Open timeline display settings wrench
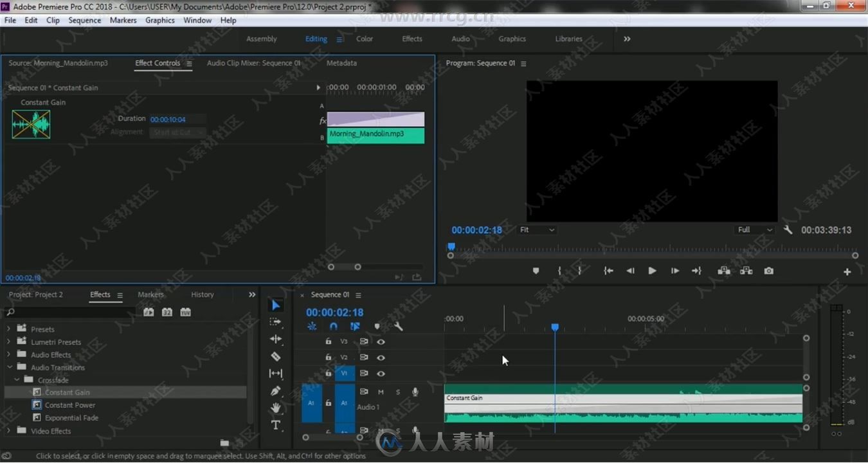Viewport: 868px width, 463px height. coord(399,327)
